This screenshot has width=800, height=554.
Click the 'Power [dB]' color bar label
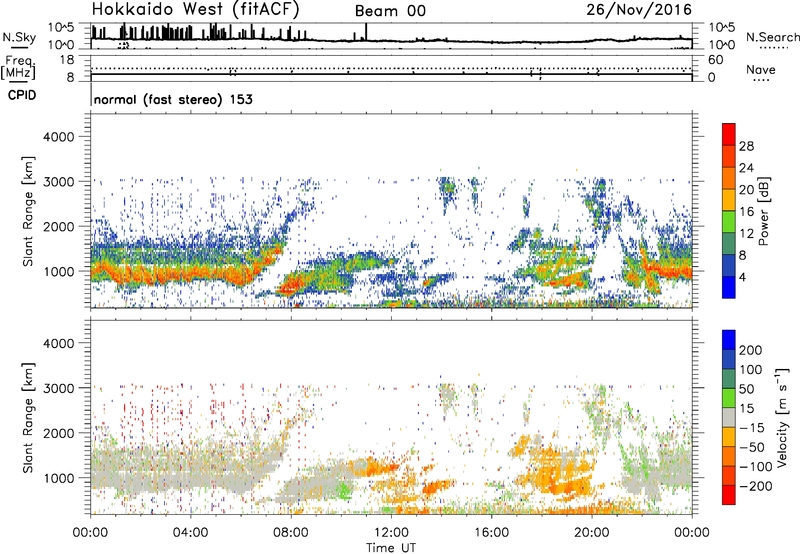click(763, 211)
